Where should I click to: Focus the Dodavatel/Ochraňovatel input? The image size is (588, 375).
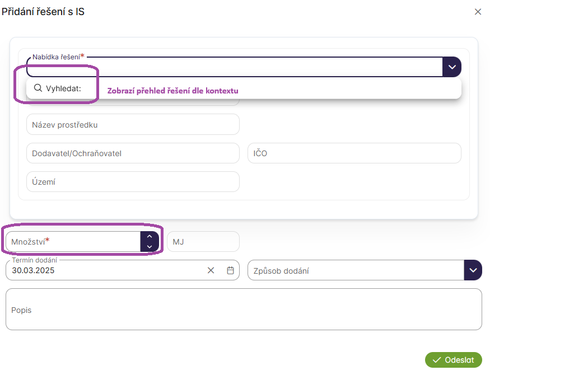coord(133,153)
